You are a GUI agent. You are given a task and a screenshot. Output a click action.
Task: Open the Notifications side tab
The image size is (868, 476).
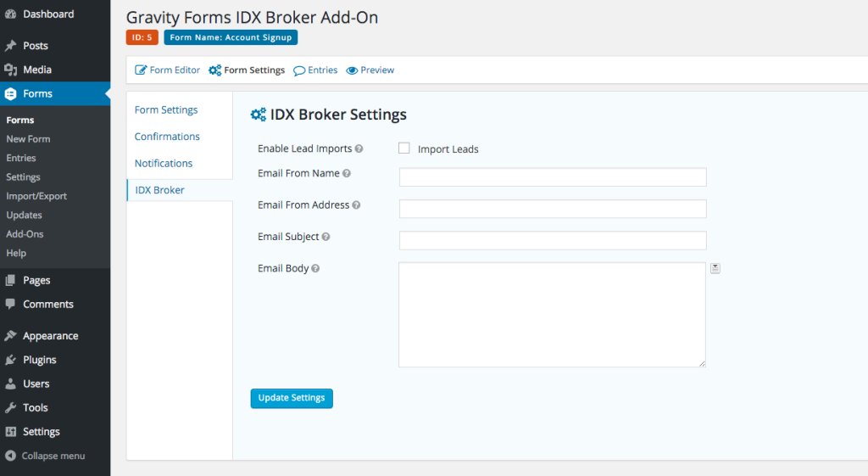point(164,164)
